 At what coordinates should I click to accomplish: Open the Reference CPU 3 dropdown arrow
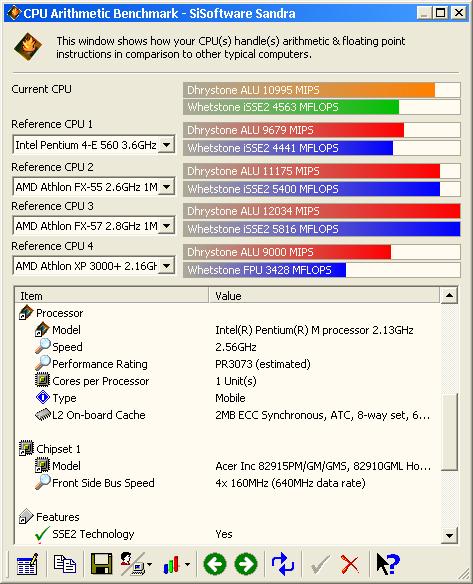click(x=166, y=226)
